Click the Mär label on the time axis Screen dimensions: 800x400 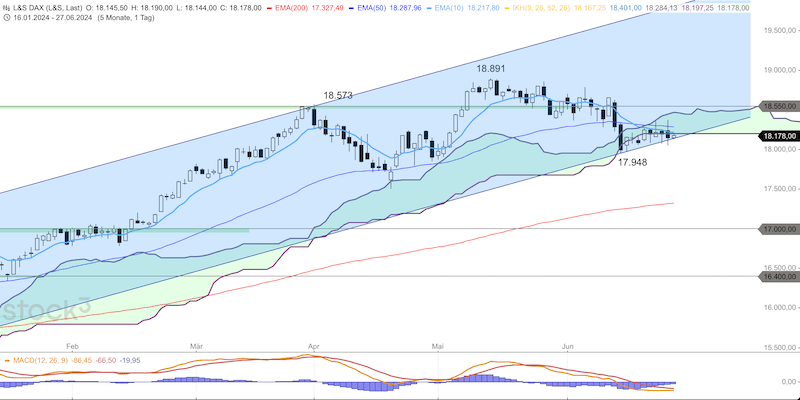pos(196,347)
